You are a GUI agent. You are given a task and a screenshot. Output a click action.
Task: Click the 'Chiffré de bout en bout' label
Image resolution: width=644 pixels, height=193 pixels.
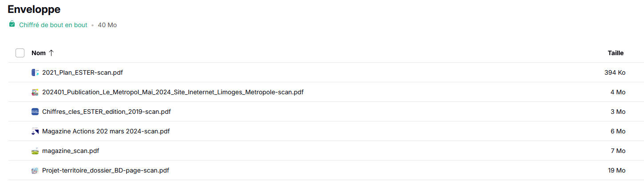(x=53, y=25)
